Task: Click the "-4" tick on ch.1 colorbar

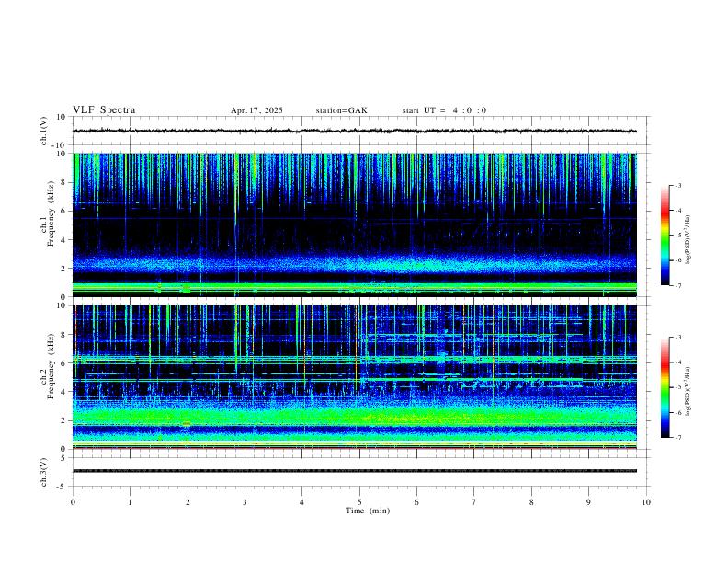Action: click(x=678, y=211)
